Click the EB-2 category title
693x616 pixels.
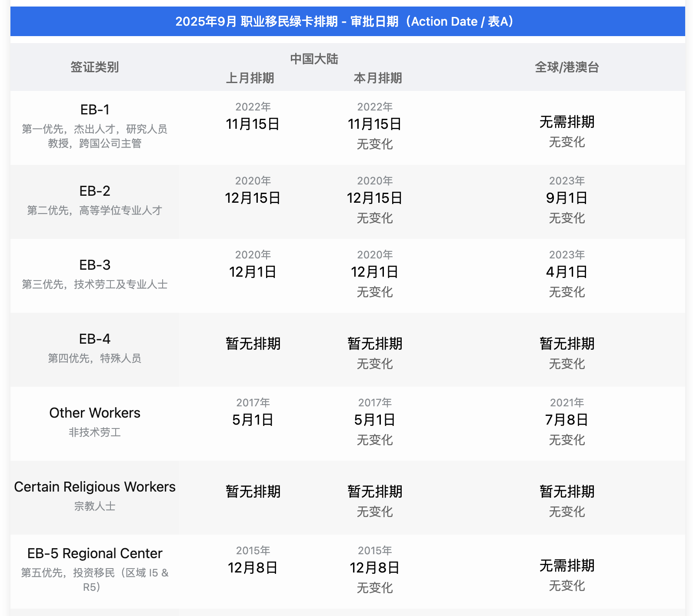pos(95,191)
